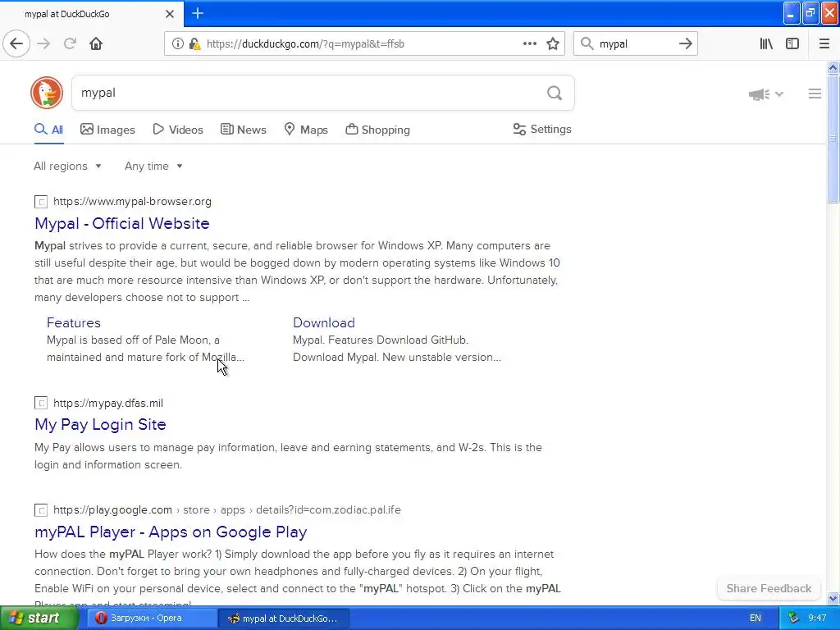Open the browser hamburger menu

pos(824,44)
